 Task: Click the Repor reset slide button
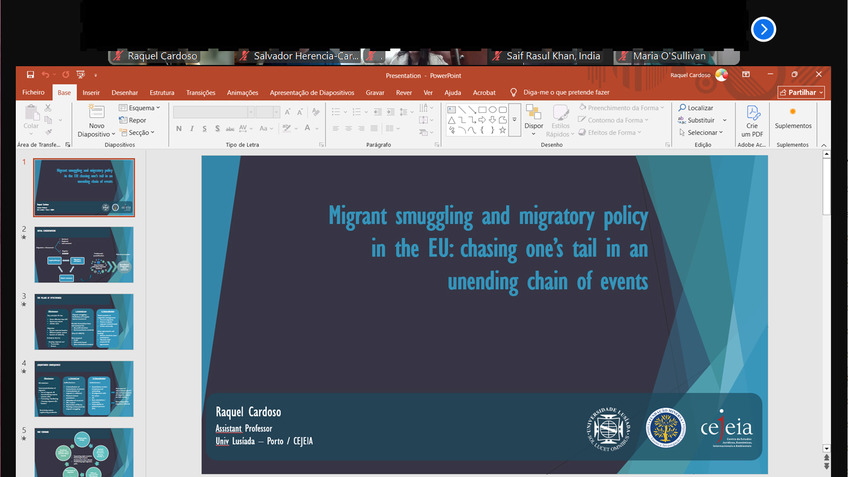pos(133,120)
